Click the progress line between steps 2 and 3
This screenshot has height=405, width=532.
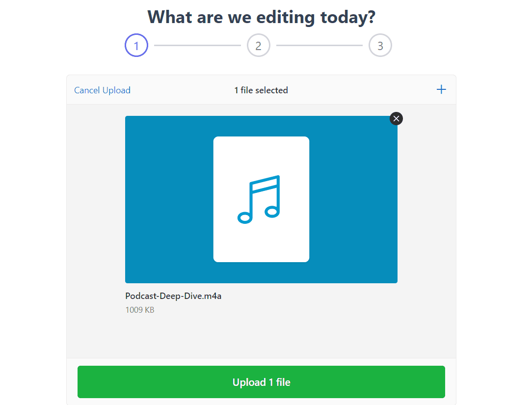click(x=319, y=45)
